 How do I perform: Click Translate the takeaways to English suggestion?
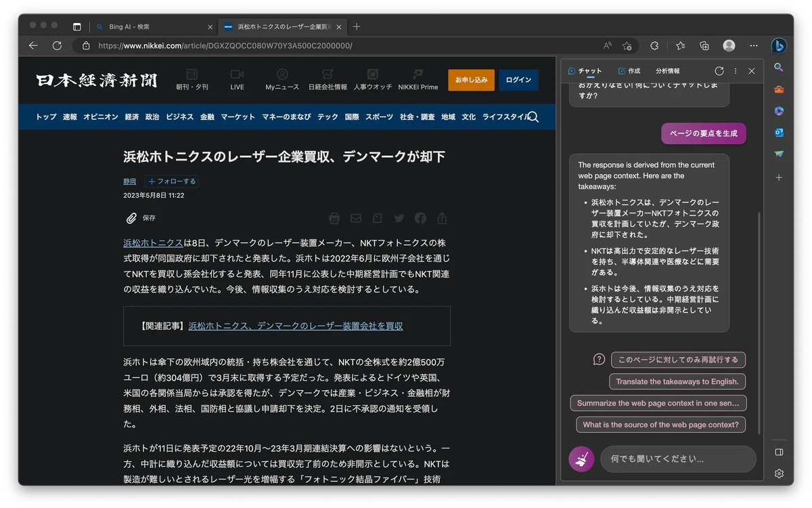pos(677,381)
